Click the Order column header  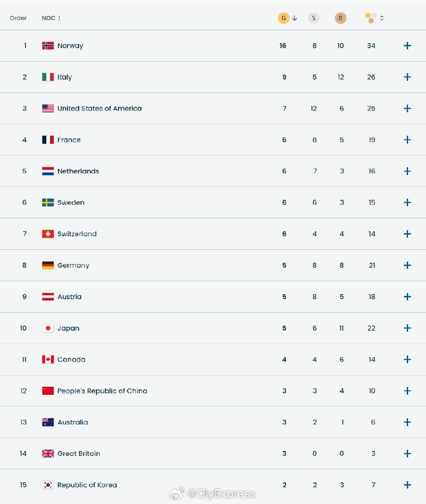tap(19, 18)
